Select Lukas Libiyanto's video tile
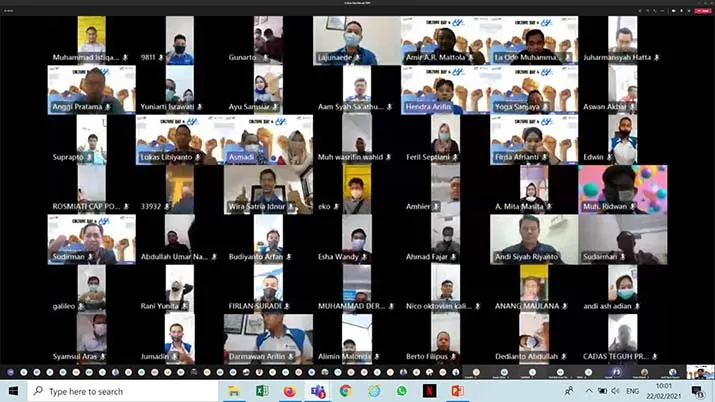The width and height of the screenshot is (715, 402). pyautogui.click(x=180, y=140)
